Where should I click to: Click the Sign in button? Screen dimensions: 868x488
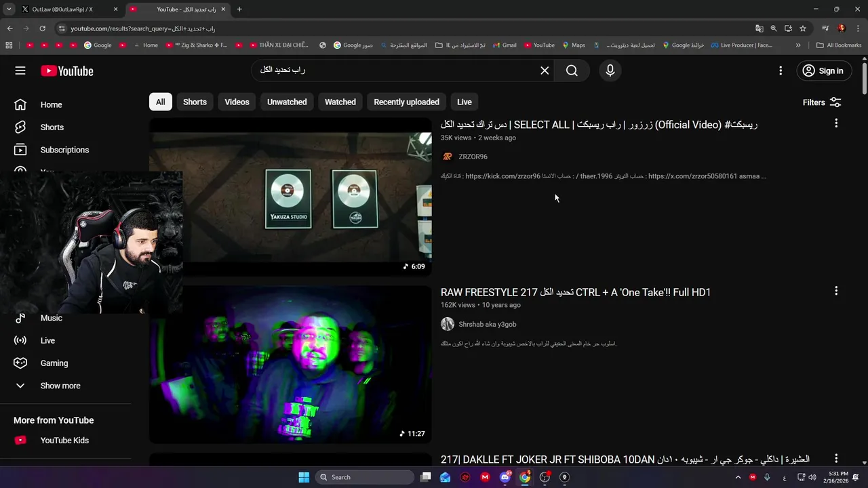point(823,70)
